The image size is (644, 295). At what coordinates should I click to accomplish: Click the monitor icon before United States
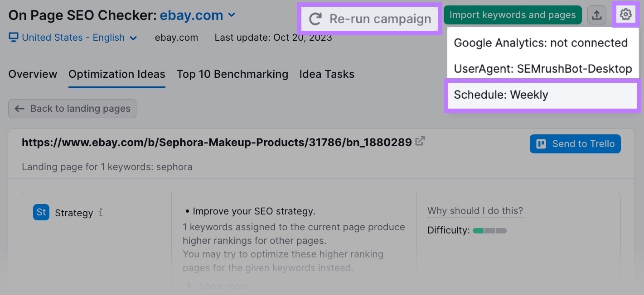pyautogui.click(x=13, y=38)
